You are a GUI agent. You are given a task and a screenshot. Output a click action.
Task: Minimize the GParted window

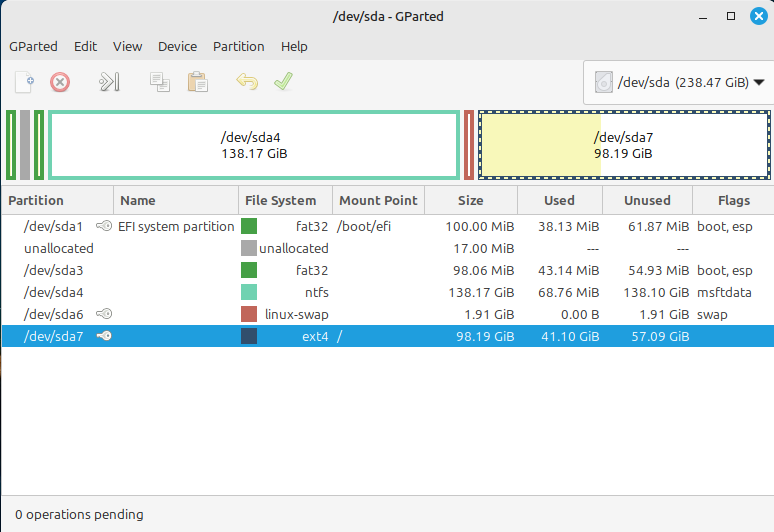pyautogui.click(x=703, y=18)
